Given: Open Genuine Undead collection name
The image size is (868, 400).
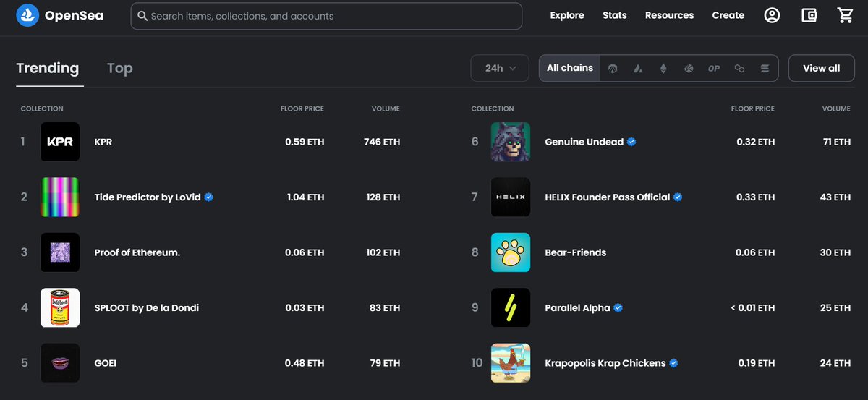Looking at the screenshot, I should tap(584, 142).
